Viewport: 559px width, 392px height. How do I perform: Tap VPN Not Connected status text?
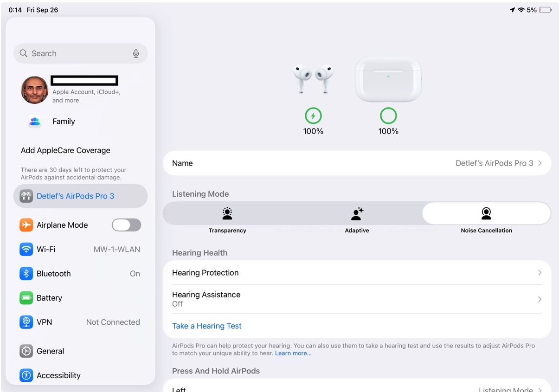pos(113,322)
